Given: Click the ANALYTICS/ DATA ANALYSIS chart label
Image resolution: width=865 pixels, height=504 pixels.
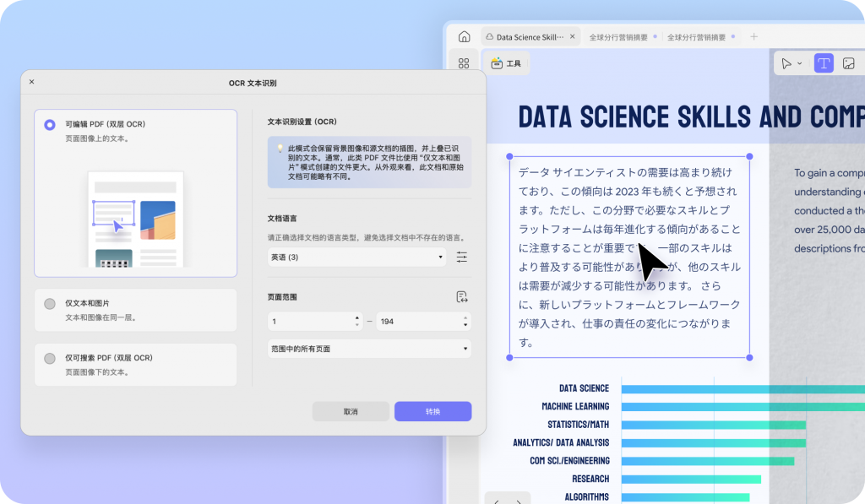Looking at the screenshot, I should click(561, 442).
